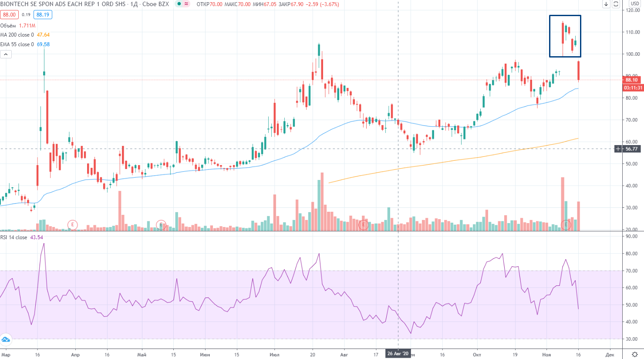Click the earnings marker in November
Viewport: 644px width, 359px height.
coord(566,225)
